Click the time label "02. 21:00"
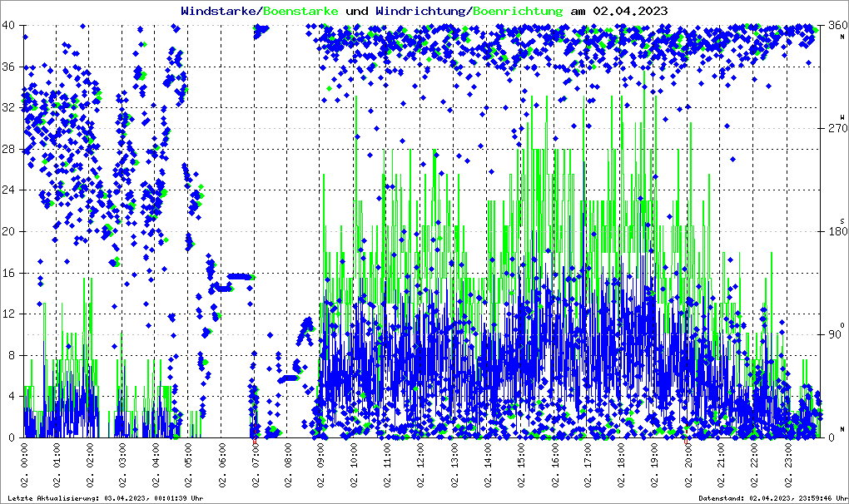This screenshot has height=504, width=849. pyautogui.click(x=721, y=465)
